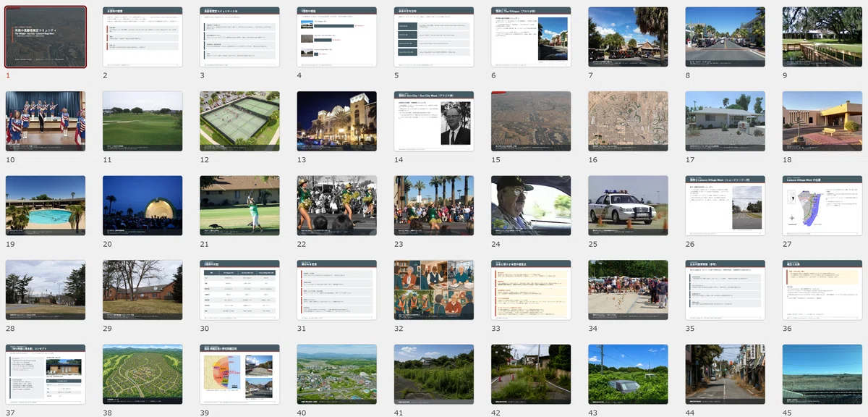Select slide 15 aerial desert city photo
868x417 pixels.
click(x=531, y=121)
